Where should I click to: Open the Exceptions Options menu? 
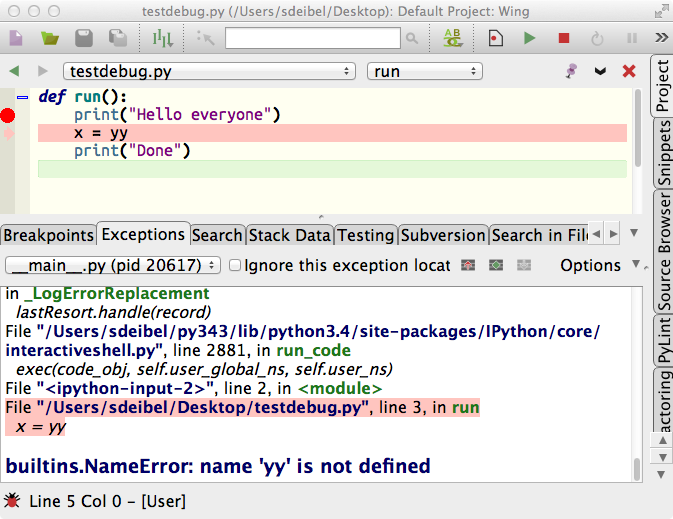(x=600, y=265)
